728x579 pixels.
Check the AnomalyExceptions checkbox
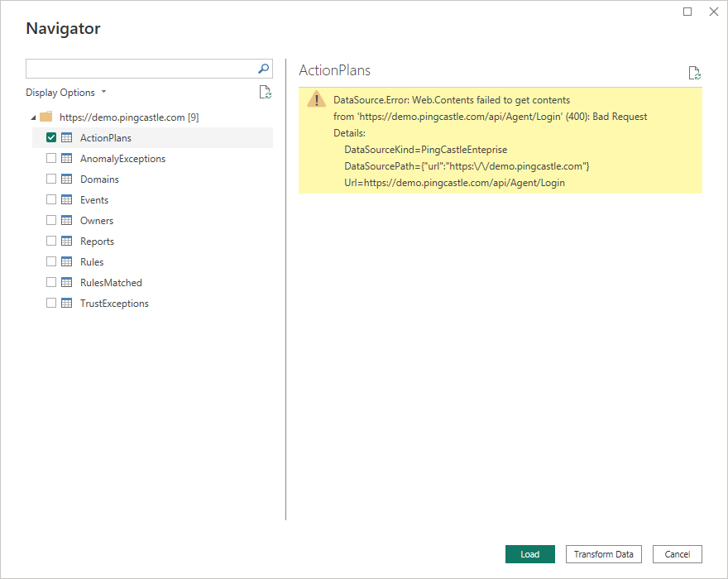pyautogui.click(x=51, y=158)
